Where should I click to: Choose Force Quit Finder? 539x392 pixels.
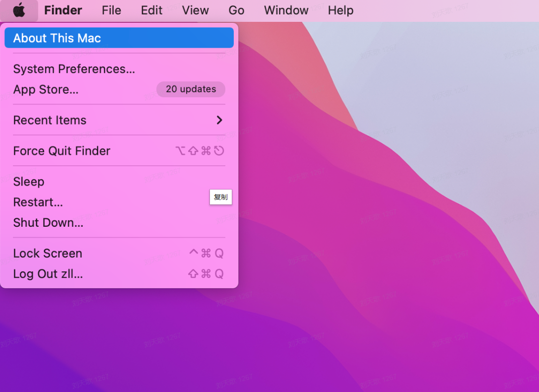click(x=119, y=151)
